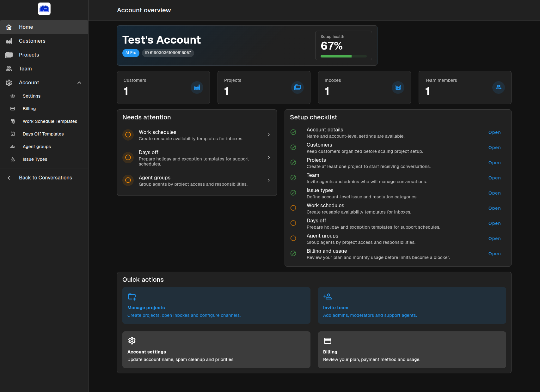Screen dimensions: 540x392
Task: Click the Invite team quick action
Action: pyautogui.click(x=412, y=305)
